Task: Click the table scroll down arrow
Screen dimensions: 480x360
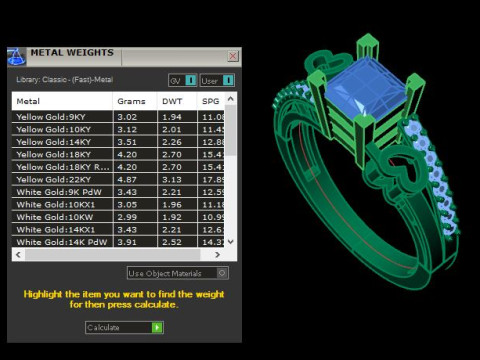Action: click(x=231, y=242)
